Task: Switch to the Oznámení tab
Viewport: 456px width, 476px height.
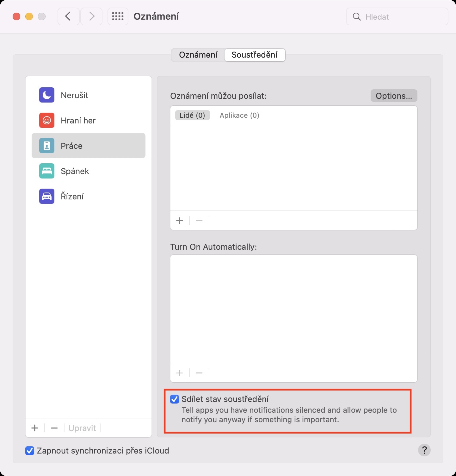Action: tap(198, 55)
